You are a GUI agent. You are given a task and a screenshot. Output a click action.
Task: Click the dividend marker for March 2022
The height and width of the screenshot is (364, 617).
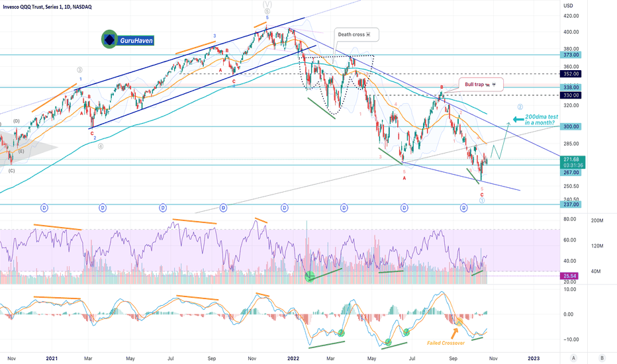344,207
